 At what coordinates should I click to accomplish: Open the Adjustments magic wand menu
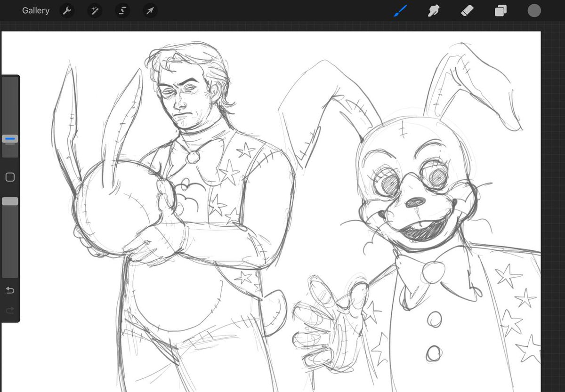pos(95,10)
